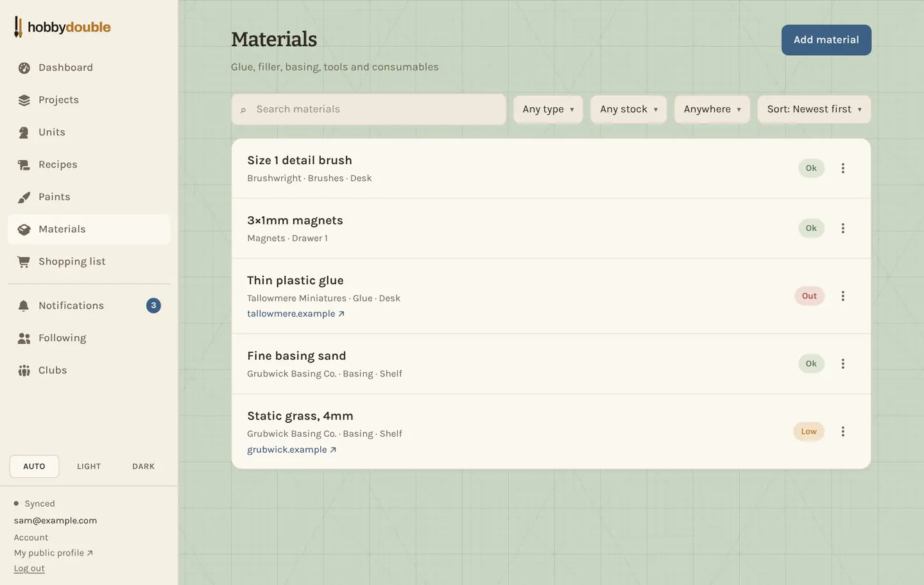Open the Anywhere location dropdown
The width and height of the screenshot is (924, 585).
click(x=712, y=109)
